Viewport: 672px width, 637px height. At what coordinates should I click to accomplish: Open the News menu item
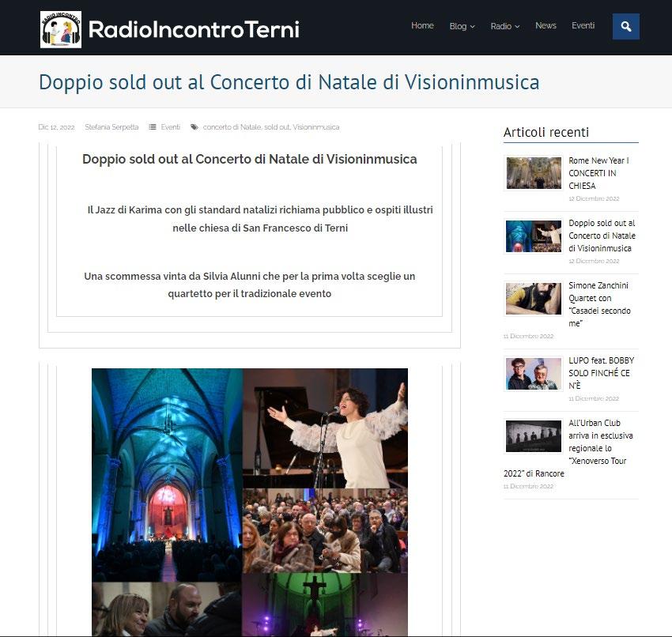tap(546, 26)
